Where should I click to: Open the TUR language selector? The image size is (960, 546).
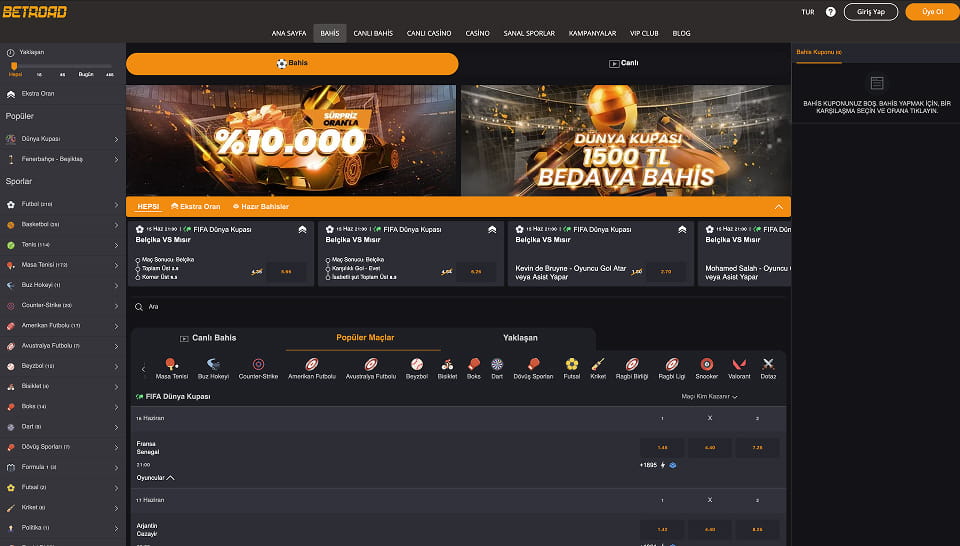(808, 12)
